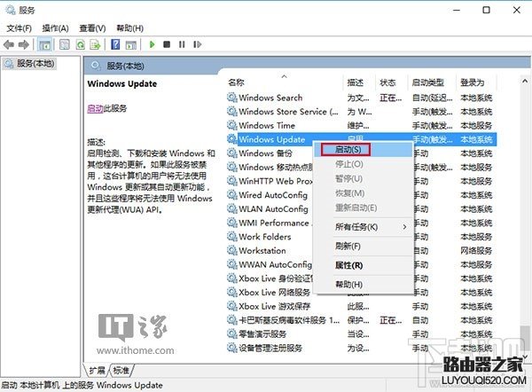
Task: Click the scroll up arrow of services list
Action: point(525,81)
